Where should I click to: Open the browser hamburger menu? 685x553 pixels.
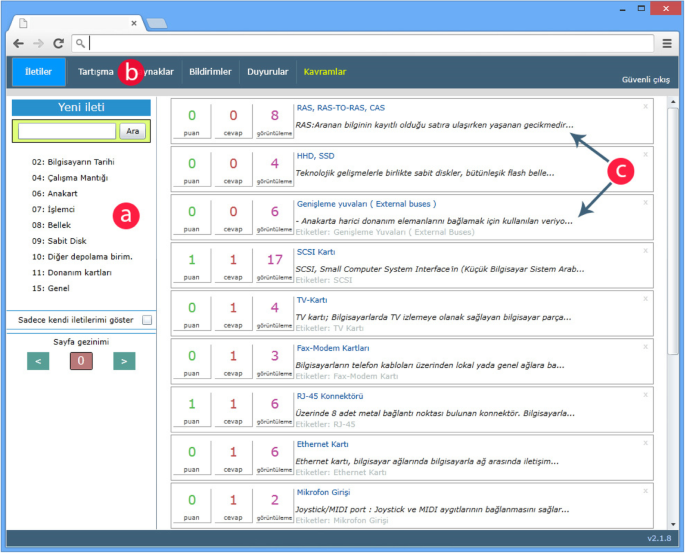[667, 44]
